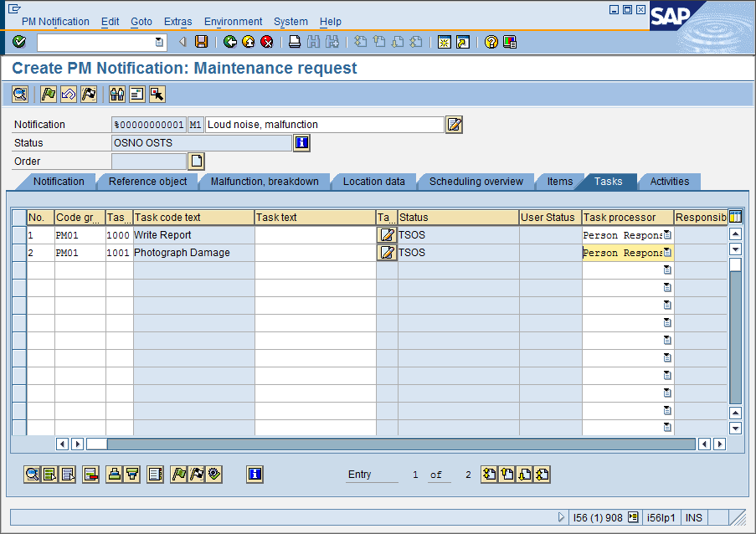Click the blue info icon below the task table
The height and width of the screenshot is (534, 756).
[255, 475]
